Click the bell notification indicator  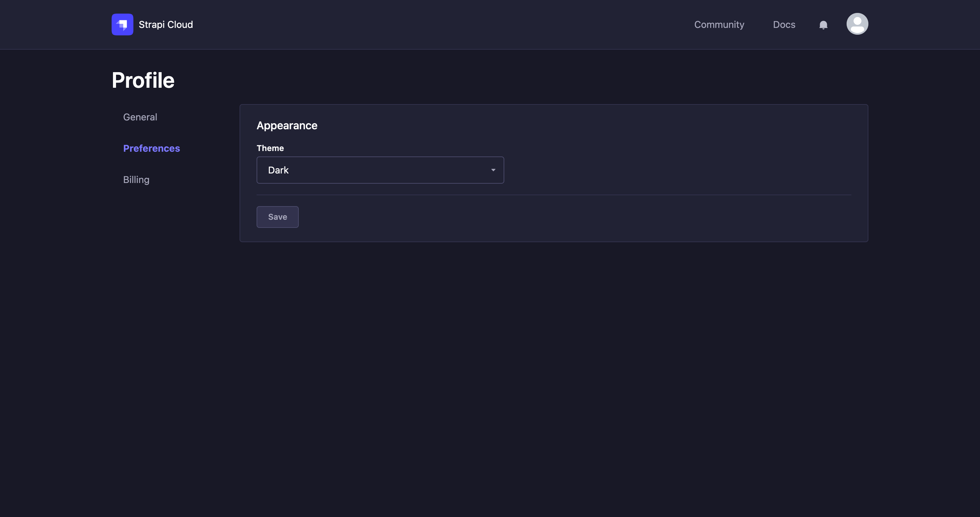coord(823,24)
